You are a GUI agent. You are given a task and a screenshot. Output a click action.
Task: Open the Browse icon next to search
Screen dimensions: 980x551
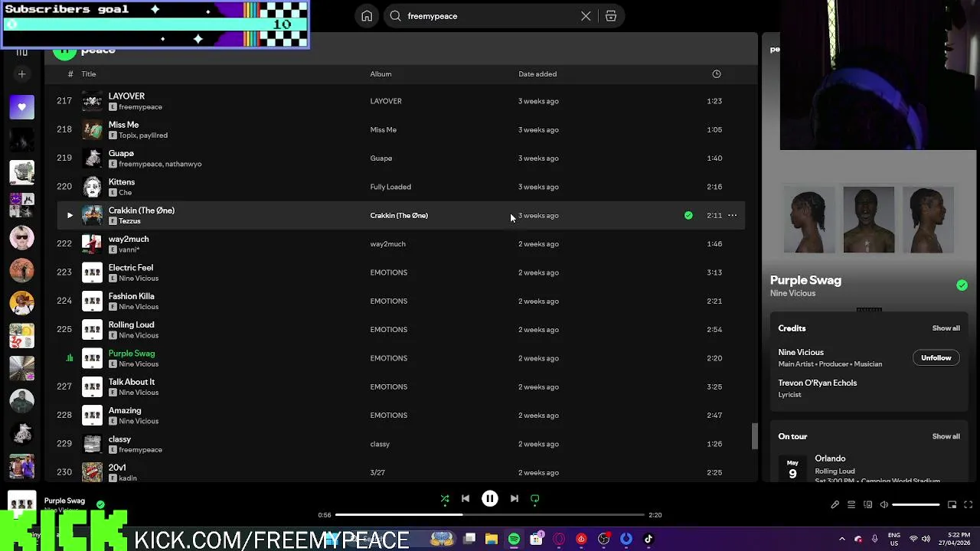pyautogui.click(x=611, y=16)
